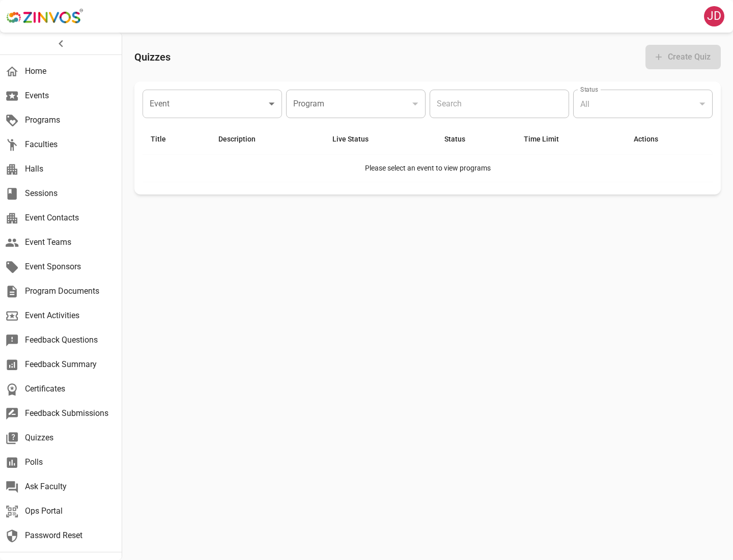Click the Feedback Questions bubble icon

[12, 340]
